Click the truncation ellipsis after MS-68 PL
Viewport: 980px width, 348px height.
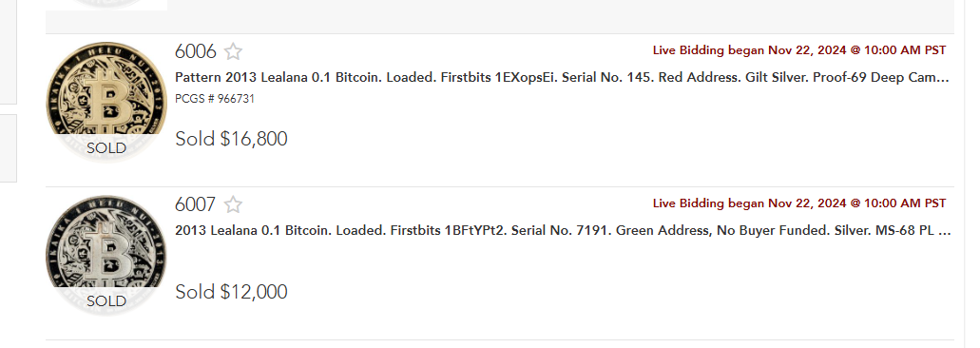point(945,232)
